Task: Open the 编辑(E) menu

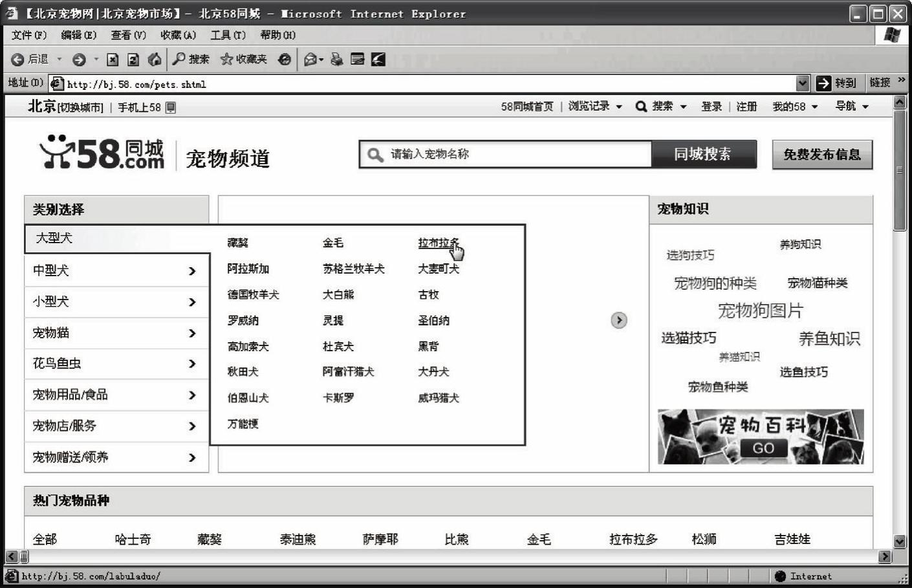Action: [79, 35]
